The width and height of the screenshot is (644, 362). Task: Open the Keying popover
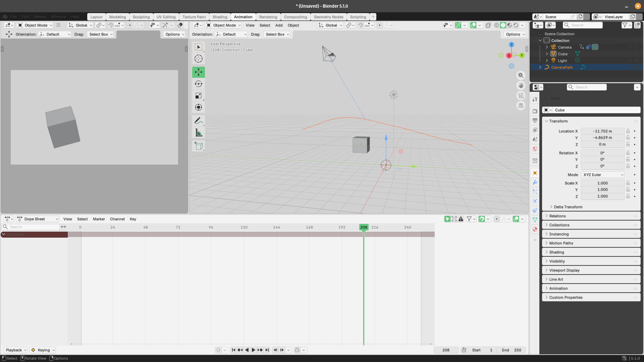tap(43, 350)
